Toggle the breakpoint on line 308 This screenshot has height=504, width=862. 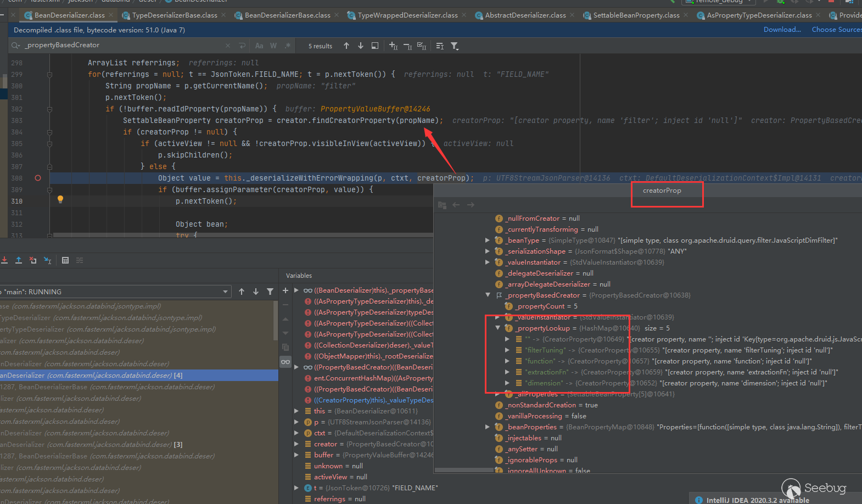[x=38, y=178]
